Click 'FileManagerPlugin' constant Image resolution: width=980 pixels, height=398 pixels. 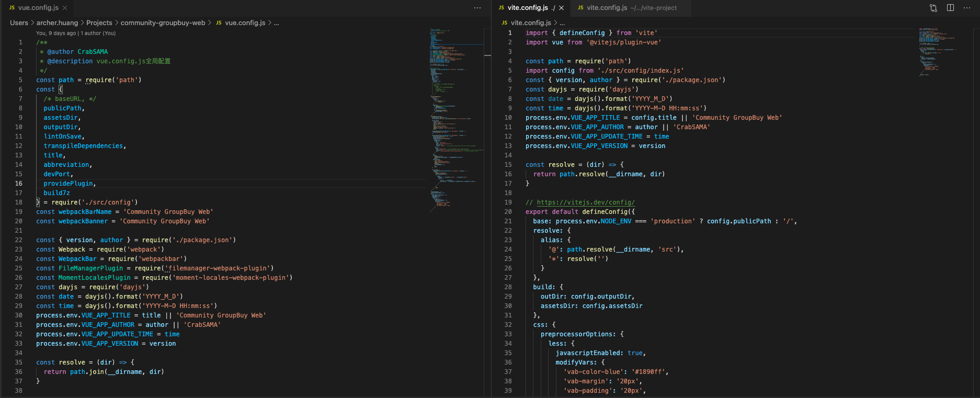click(90, 268)
